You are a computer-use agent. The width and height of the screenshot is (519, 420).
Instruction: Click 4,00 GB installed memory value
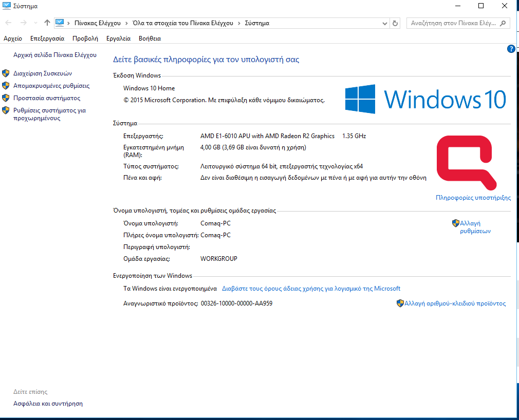click(253, 147)
